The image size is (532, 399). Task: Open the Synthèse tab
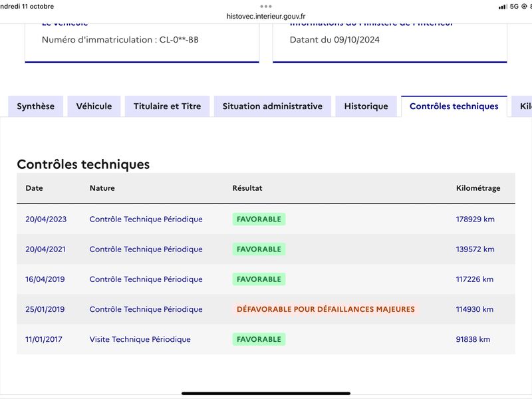pos(36,106)
